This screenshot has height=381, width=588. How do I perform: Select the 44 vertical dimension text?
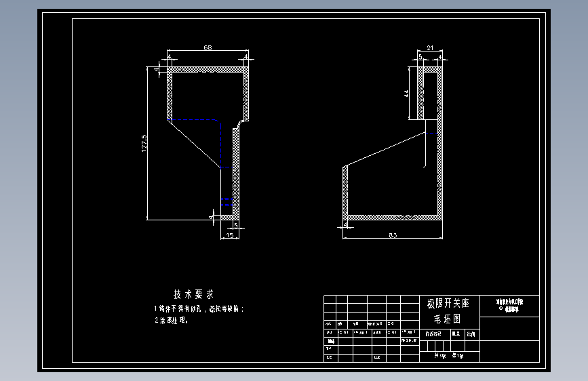406,94
